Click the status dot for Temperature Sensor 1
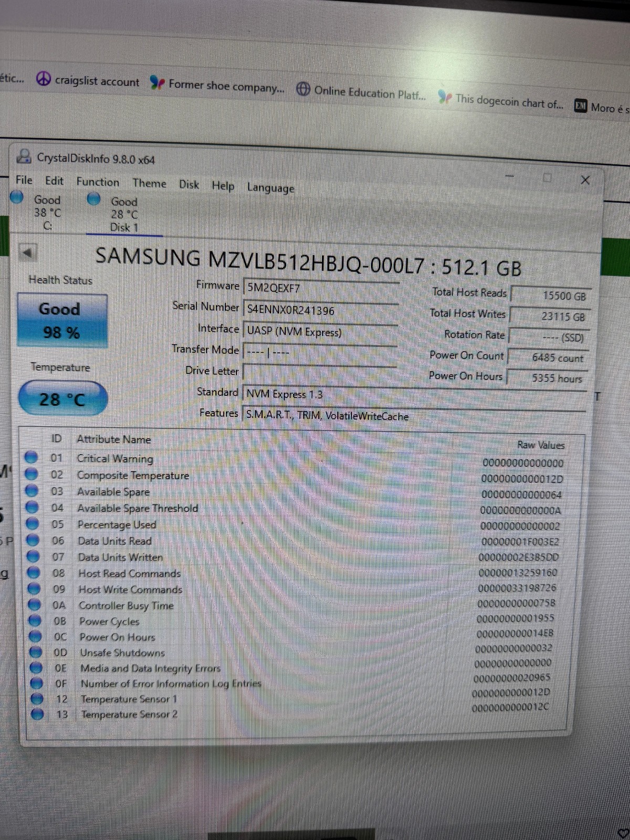Image resolution: width=630 pixels, height=840 pixels. (37, 699)
